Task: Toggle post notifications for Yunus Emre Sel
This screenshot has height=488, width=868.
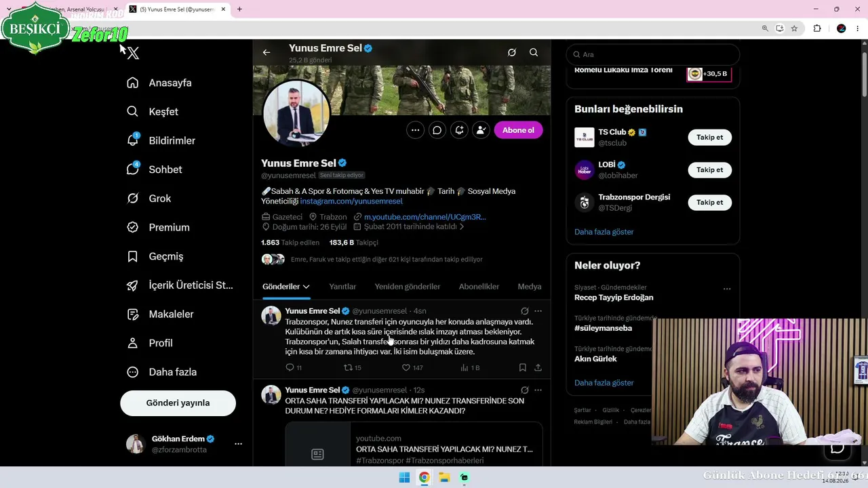Action: 459,130
